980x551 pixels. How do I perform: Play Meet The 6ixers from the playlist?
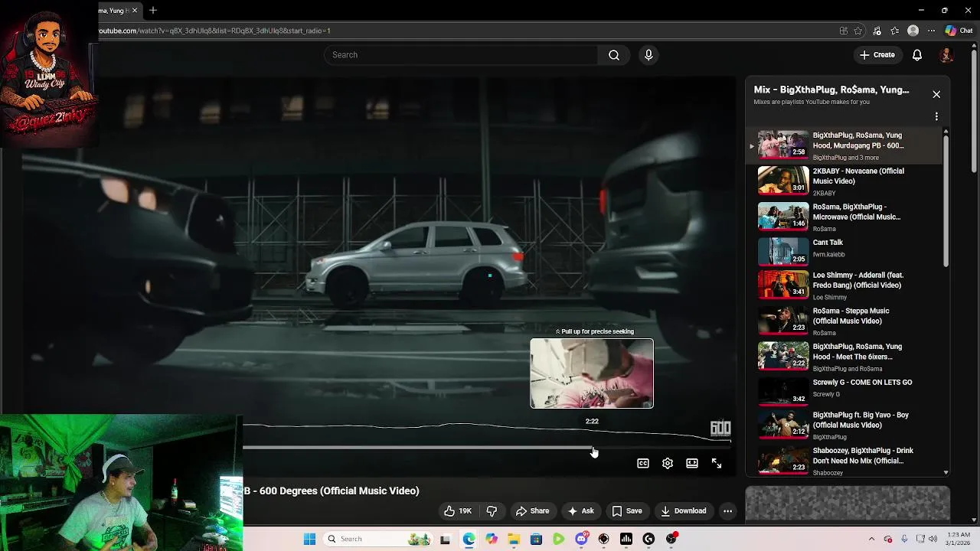point(844,357)
